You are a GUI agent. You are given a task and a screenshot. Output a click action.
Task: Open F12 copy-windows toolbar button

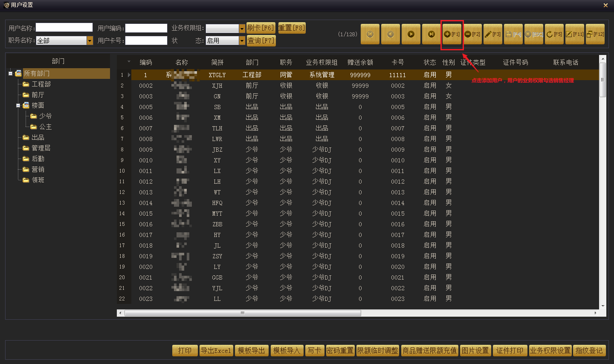coord(595,34)
